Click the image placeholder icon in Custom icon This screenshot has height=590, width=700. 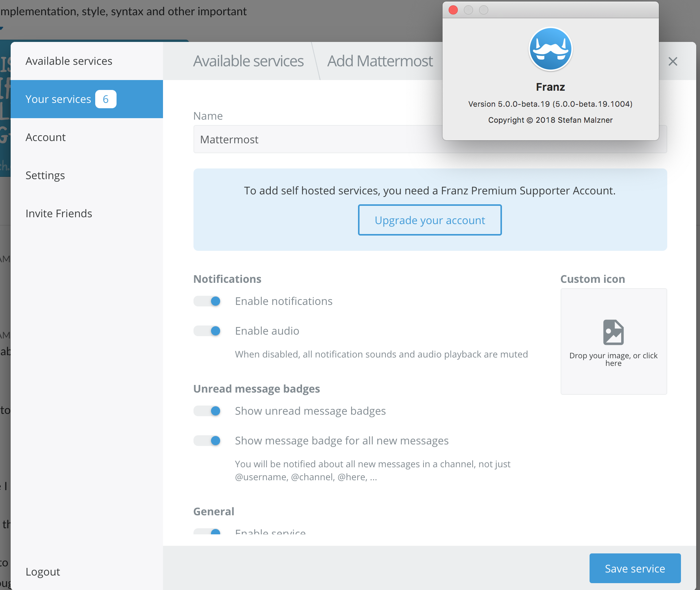pyautogui.click(x=613, y=332)
